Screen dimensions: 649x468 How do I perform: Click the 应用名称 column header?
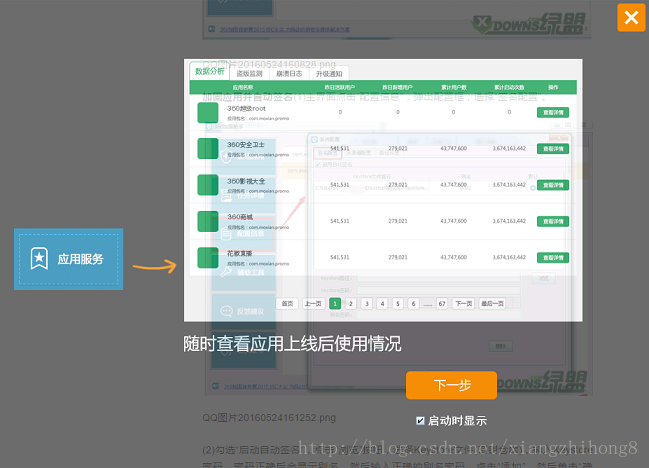point(243,87)
